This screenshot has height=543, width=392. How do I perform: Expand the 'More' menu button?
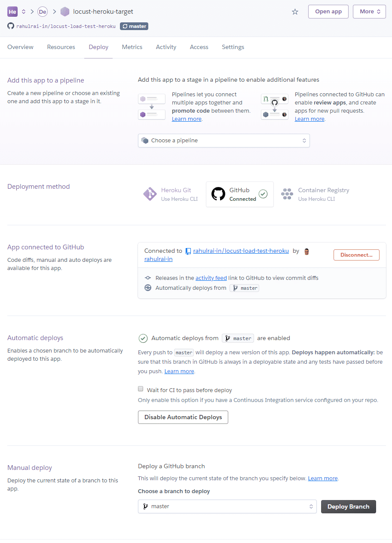click(x=369, y=12)
